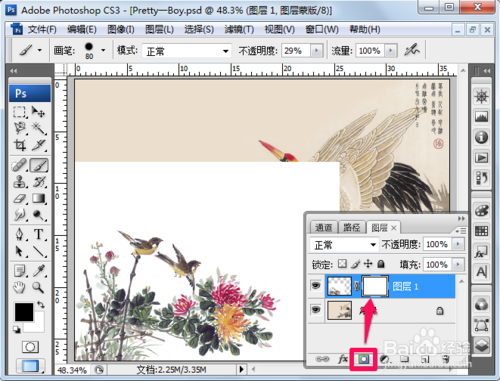The height and width of the screenshot is (381, 500).
Task: Click the link layers icon
Action: pyautogui.click(x=322, y=359)
